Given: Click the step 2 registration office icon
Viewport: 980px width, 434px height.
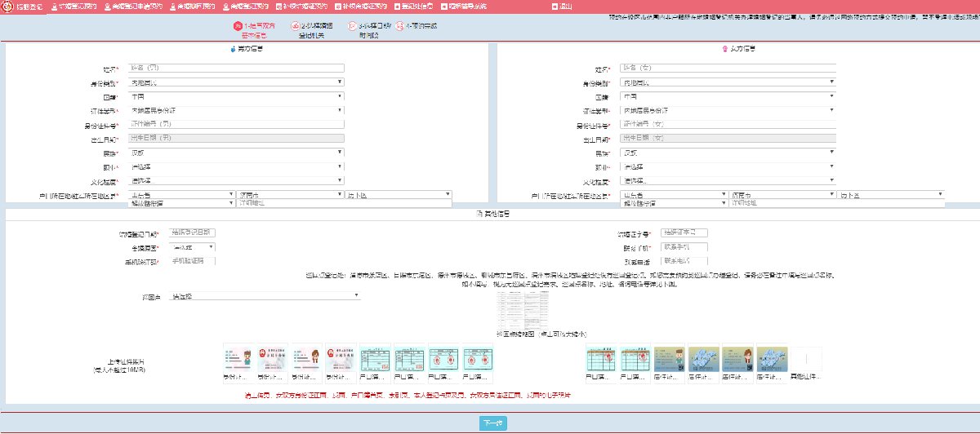Looking at the screenshot, I should point(295,26).
